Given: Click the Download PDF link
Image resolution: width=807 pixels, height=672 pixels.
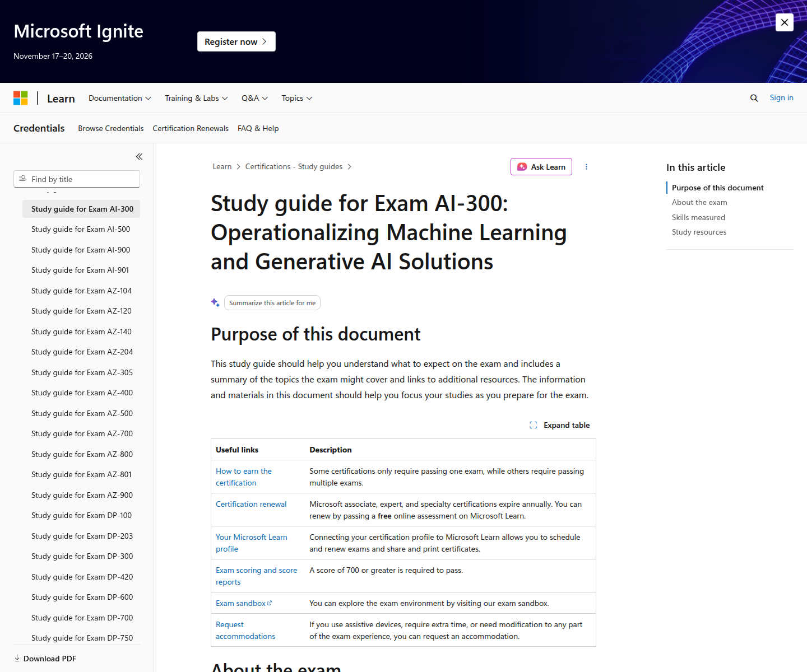Looking at the screenshot, I should 45,659.
